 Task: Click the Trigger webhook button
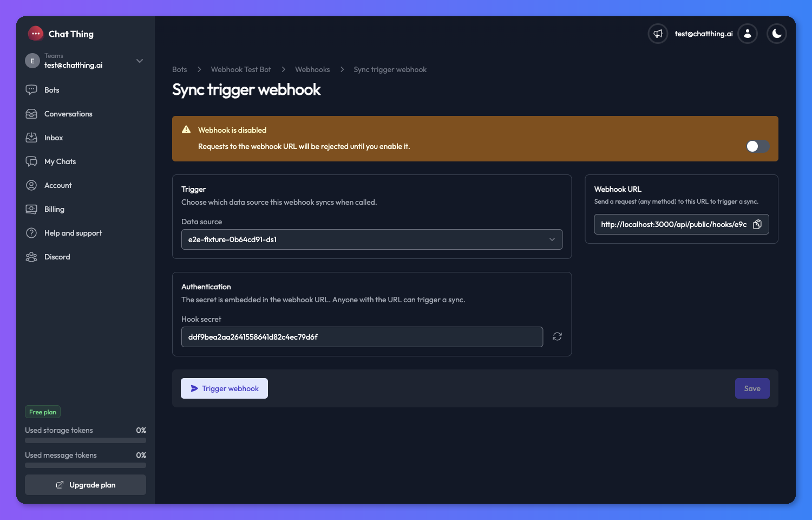224,388
